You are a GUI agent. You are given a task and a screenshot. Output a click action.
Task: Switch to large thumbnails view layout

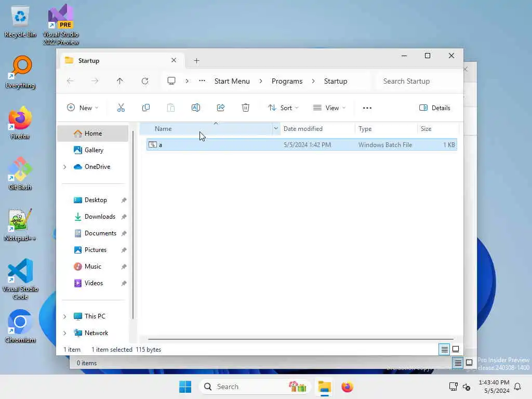coord(456,349)
